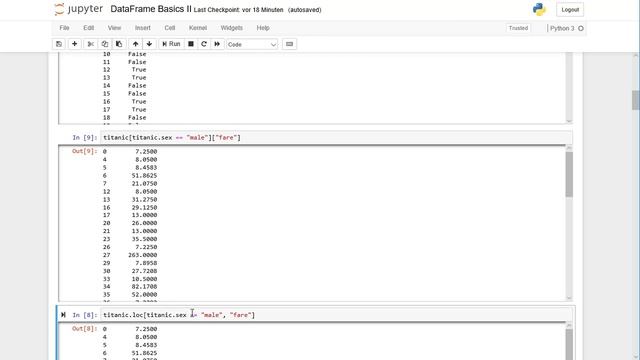
Task: Select the value 35.5000 in Out[9]
Action: [x=144, y=239]
